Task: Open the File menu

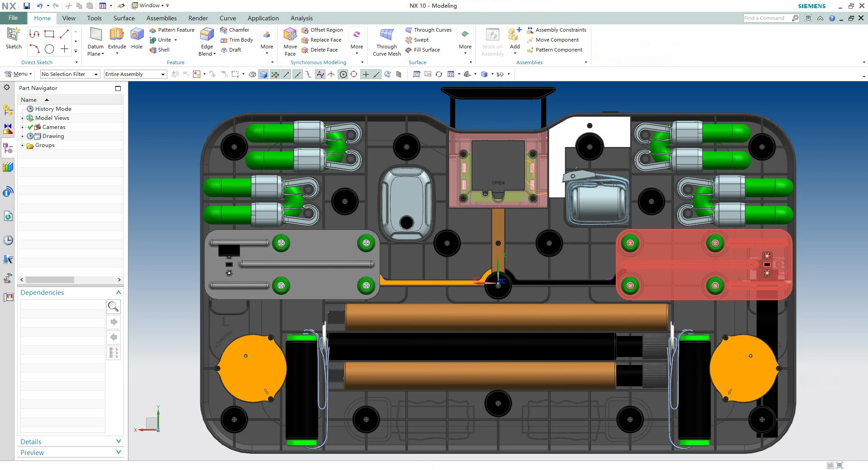Action: pyautogui.click(x=13, y=18)
